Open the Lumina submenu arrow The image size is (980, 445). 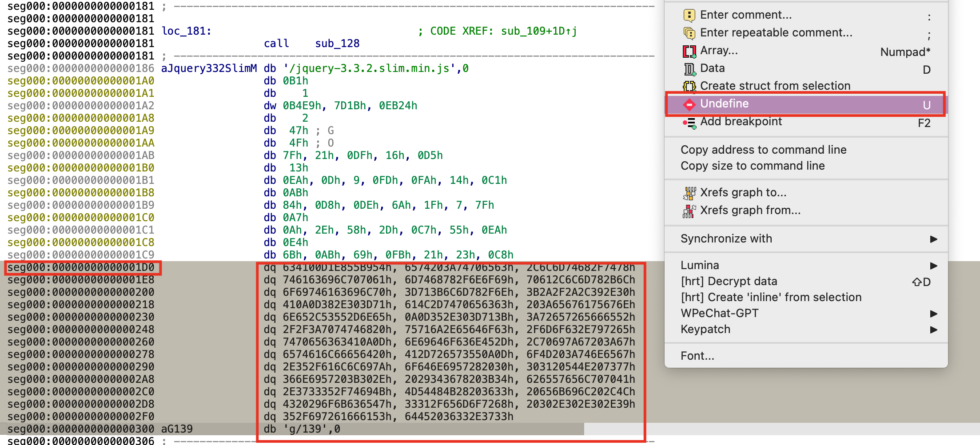pos(933,266)
